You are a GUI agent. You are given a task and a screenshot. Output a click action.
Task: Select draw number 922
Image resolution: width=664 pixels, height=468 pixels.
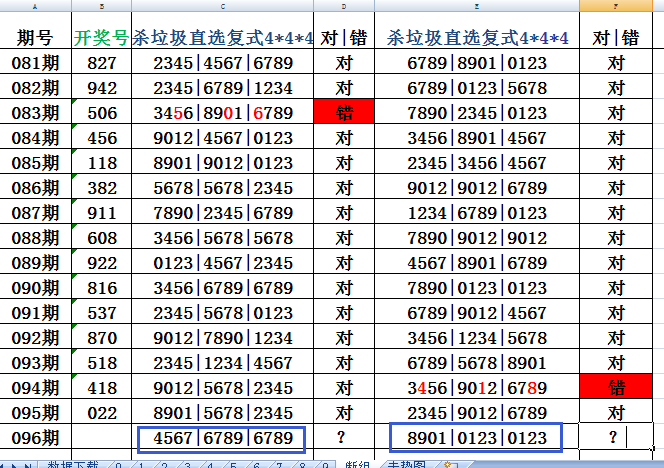[102, 263]
